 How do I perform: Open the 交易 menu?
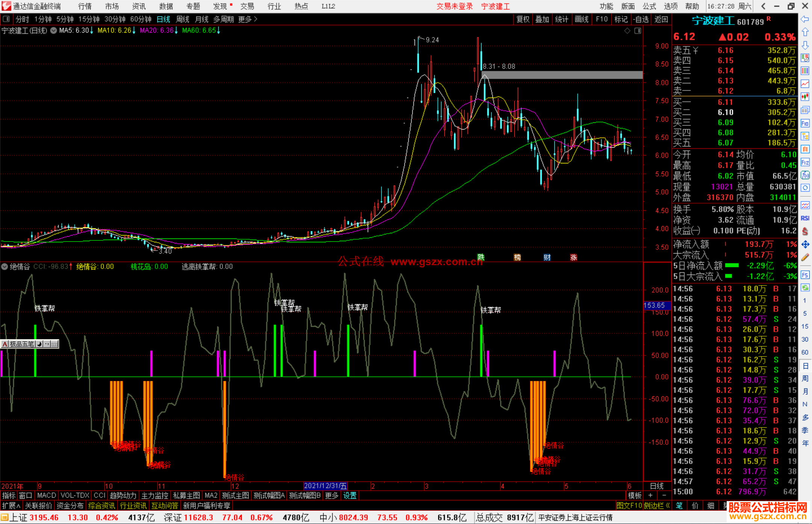click(x=247, y=6)
